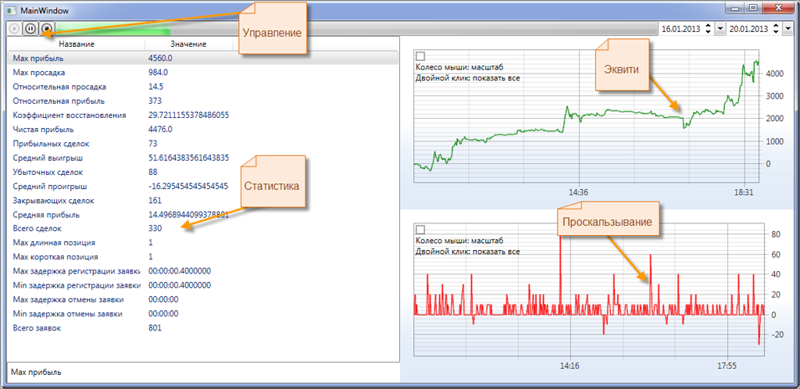Click the spinner arrows of the 20.01.2013 field
Viewport: 800px width, 389px height.
click(776, 29)
